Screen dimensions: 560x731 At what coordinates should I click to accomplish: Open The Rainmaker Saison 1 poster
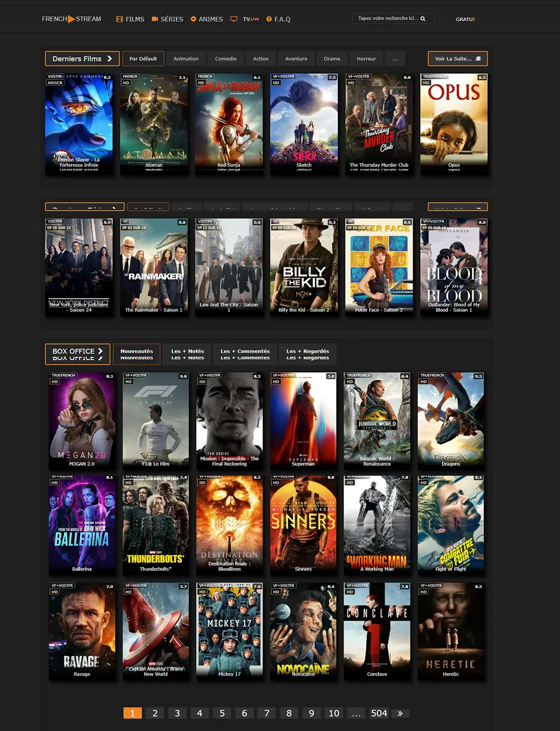[154, 267]
